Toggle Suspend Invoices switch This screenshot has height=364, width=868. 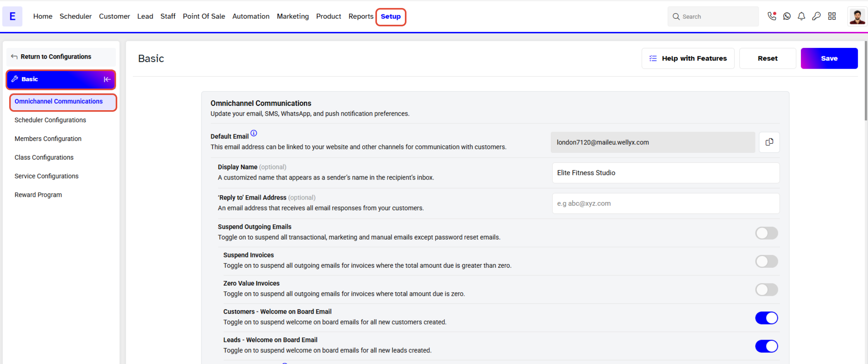point(766,261)
